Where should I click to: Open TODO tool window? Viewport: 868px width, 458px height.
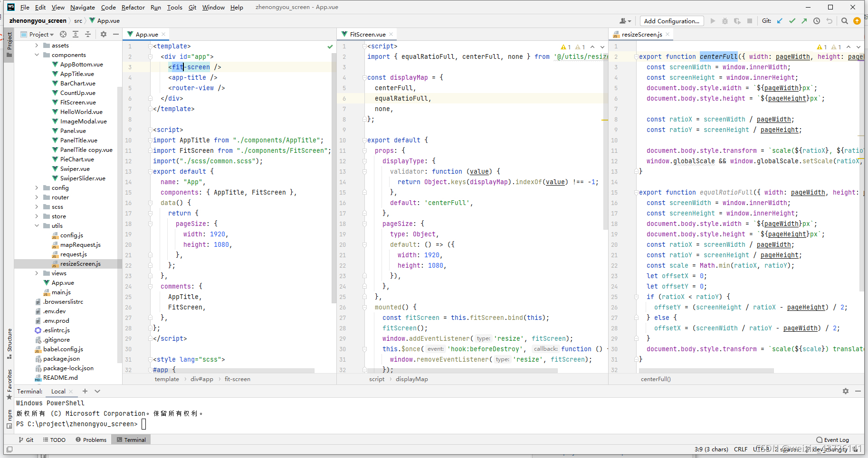point(54,440)
